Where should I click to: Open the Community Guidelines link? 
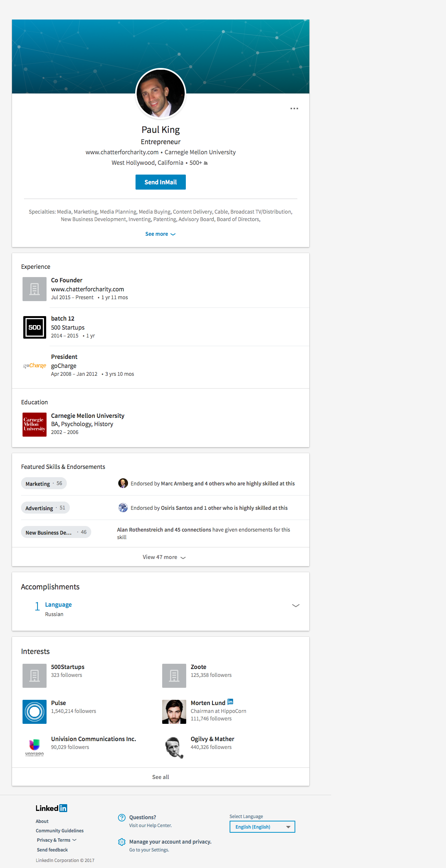click(x=60, y=831)
